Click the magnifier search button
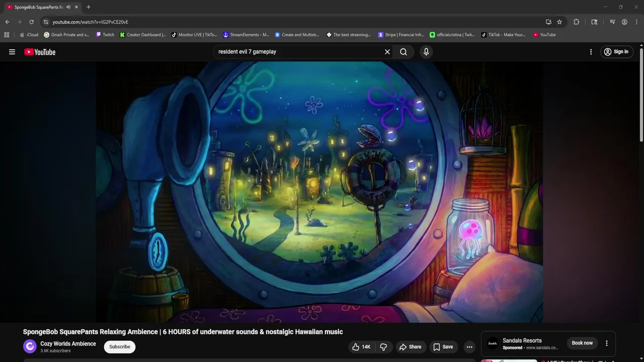This screenshot has width=644, height=362. [404, 52]
